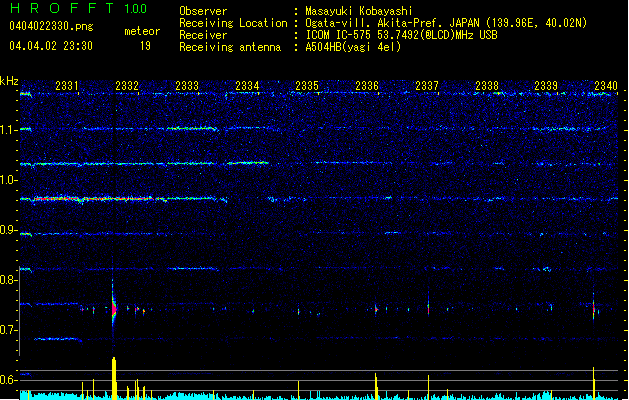This screenshot has height=400, width=629.
Task: Click the 2331 time marker
Action: coord(67,86)
